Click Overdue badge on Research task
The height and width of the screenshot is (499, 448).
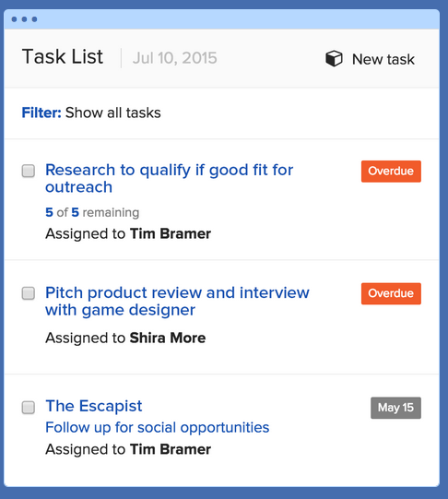[391, 172]
